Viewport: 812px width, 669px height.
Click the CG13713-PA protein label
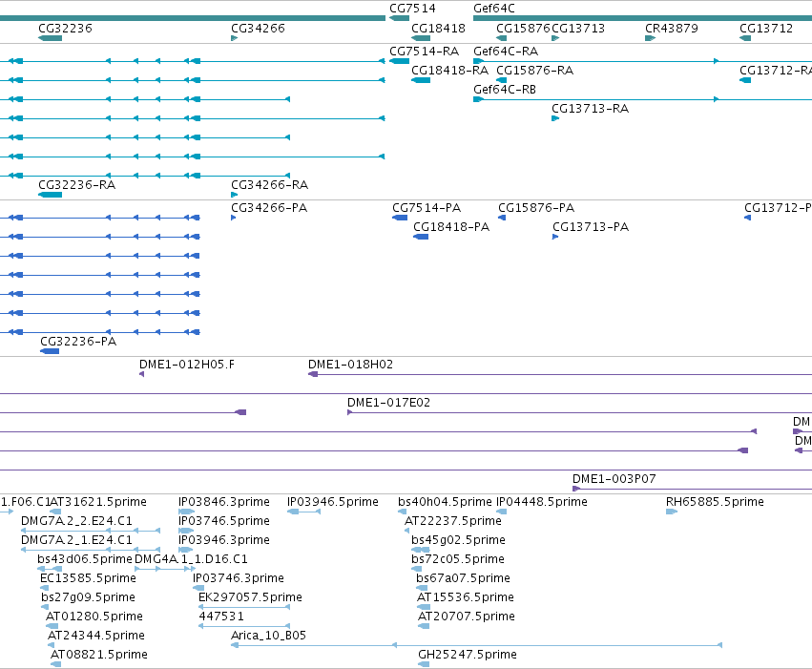(x=591, y=227)
